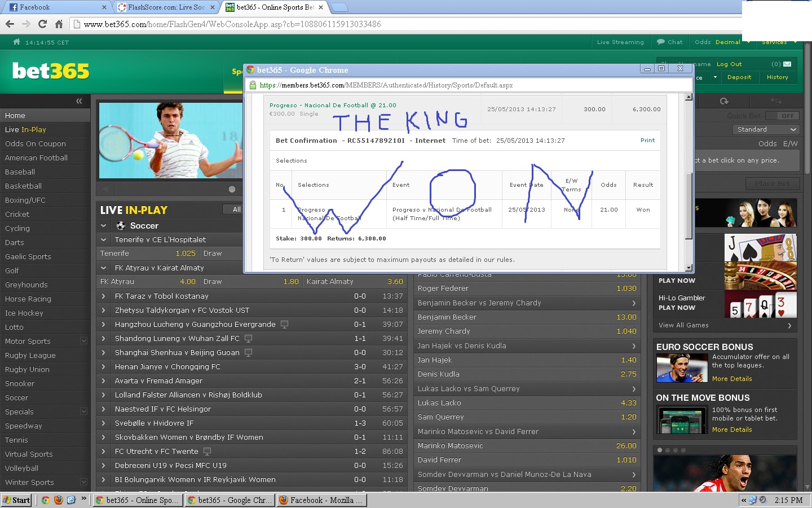Open the Odds Decimal dropdown
812x508 pixels.
(723, 42)
